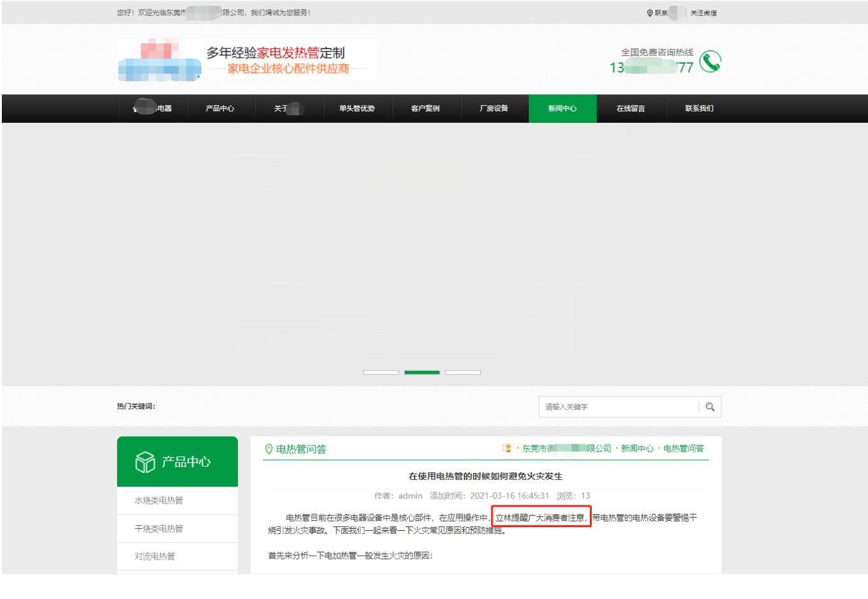Open 干烧类电热管 product category

[158, 528]
